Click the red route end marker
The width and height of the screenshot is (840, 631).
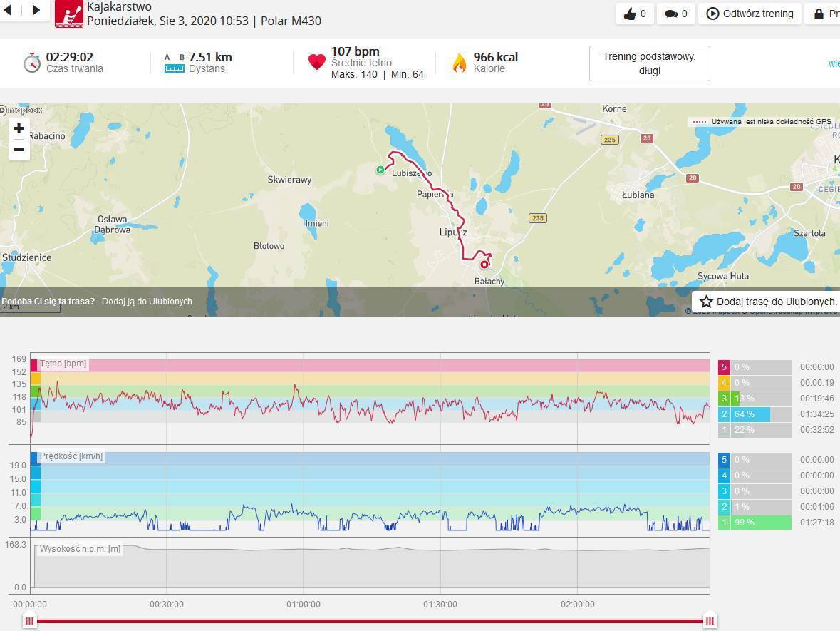[484, 265]
